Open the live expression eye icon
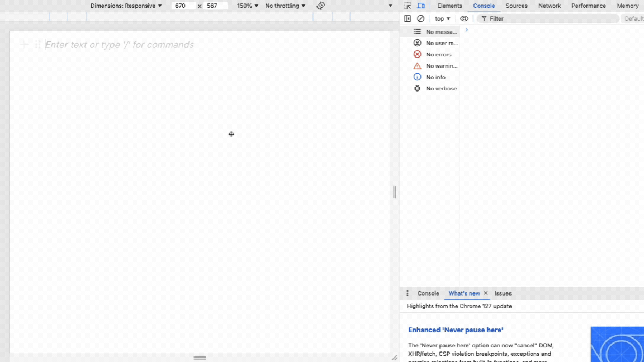The height and width of the screenshot is (362, 644). click(464, 18)
